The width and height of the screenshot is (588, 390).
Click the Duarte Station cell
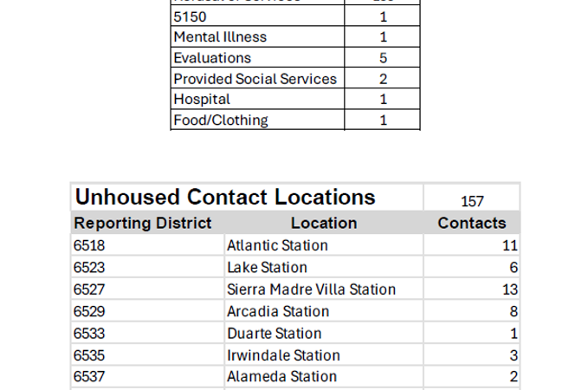pos(274,334)
